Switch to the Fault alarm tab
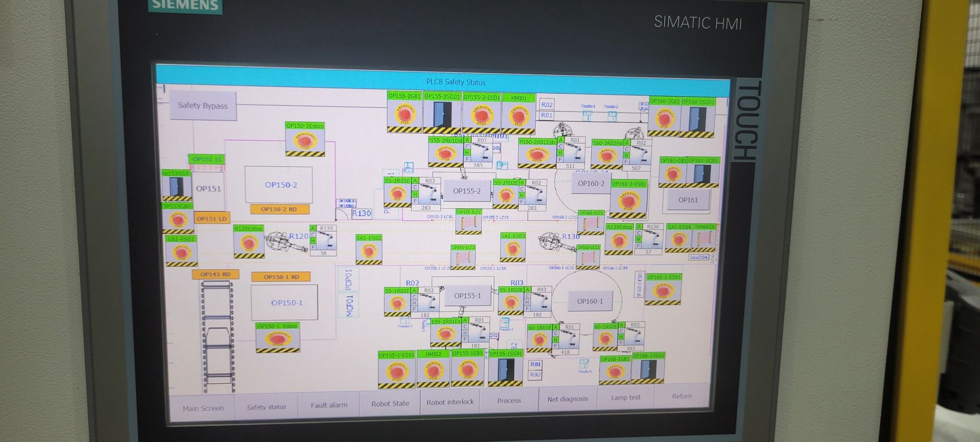 [329, 405]
